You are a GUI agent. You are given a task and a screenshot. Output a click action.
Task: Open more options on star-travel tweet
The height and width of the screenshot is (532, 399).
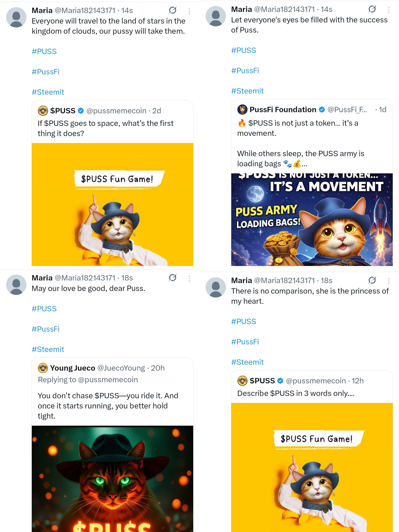tap(189, 11)
